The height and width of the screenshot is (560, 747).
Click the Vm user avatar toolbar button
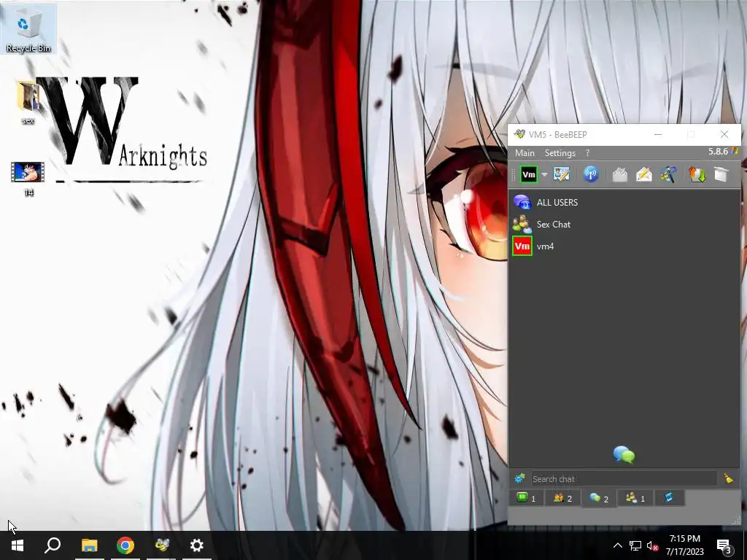[x=529, y=174]
